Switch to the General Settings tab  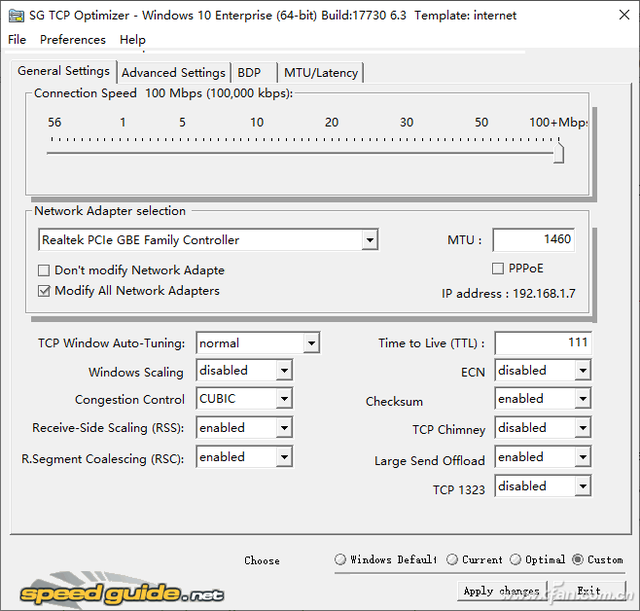pos(64,71)
